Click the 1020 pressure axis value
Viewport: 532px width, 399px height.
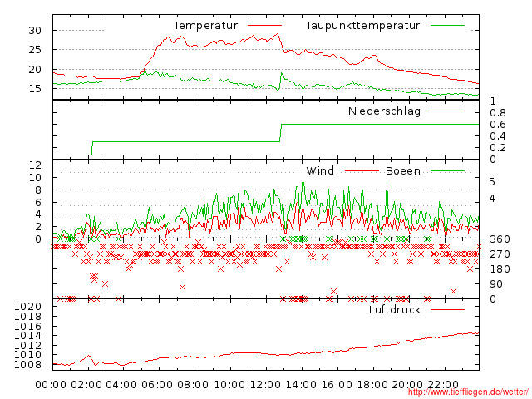pyautogui.click(x=27, y=307)
